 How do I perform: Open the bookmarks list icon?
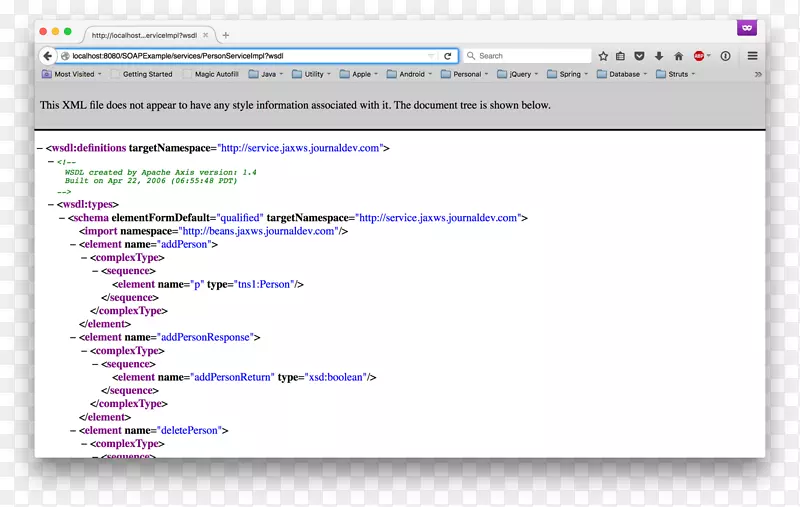[620, 56]
